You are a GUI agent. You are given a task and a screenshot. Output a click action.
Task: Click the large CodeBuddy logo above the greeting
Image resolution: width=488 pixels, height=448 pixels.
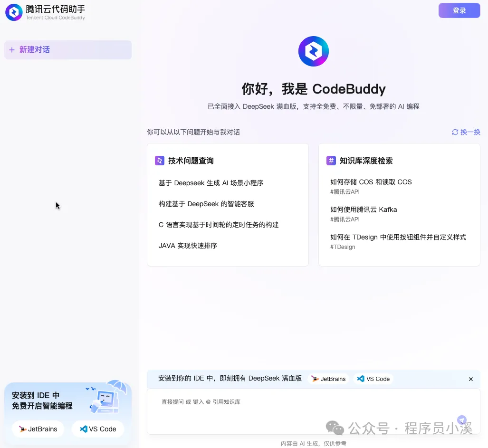coord(313,51)
